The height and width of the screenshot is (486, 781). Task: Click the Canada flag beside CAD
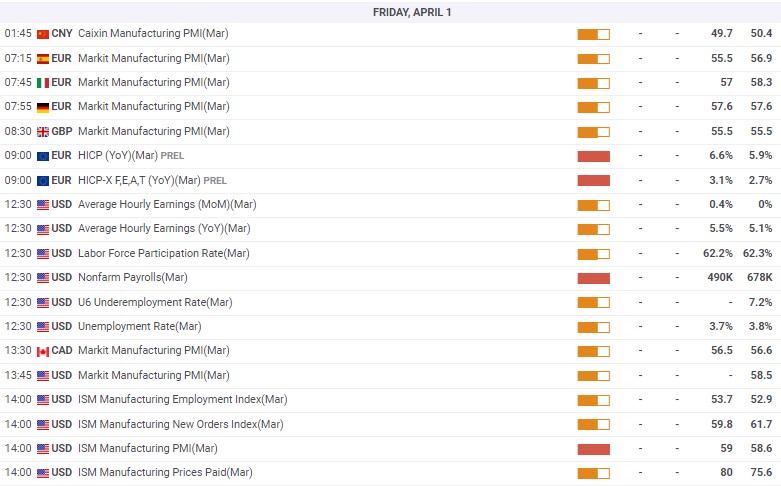(43, 352)
